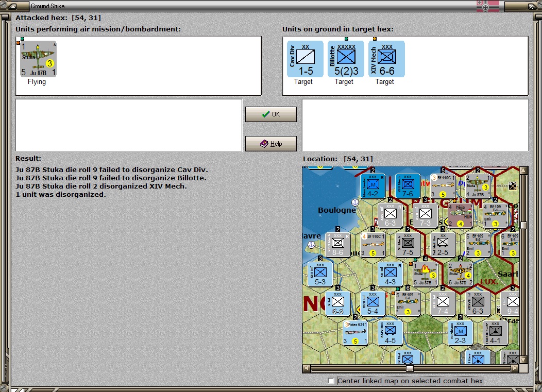Click the XII Inf 4-3 unit on map
This screenshot has height=392, width=542.
(x=390, y=274)
